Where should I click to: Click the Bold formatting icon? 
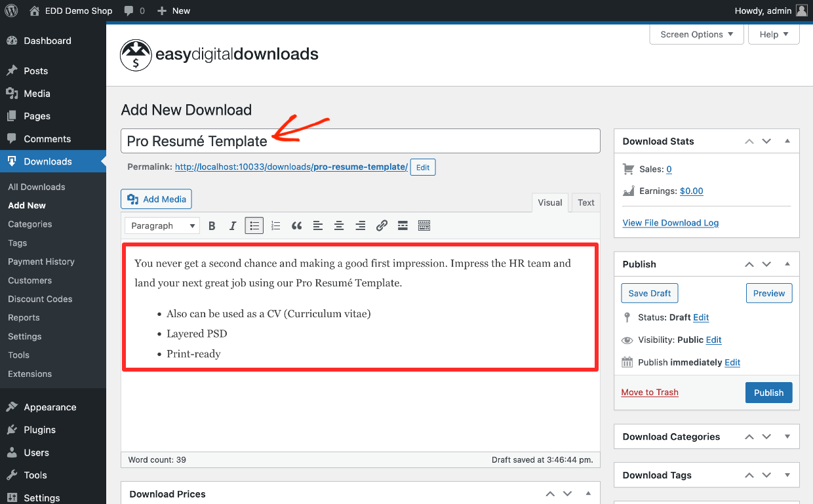[212, 226]
